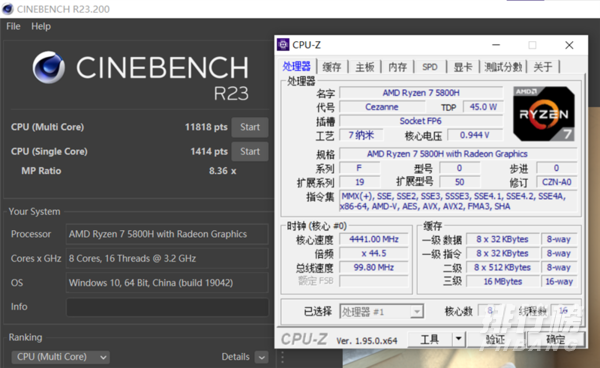
Task: Click the Cinebench logo icon in title bar
Action: coord(8,8)
